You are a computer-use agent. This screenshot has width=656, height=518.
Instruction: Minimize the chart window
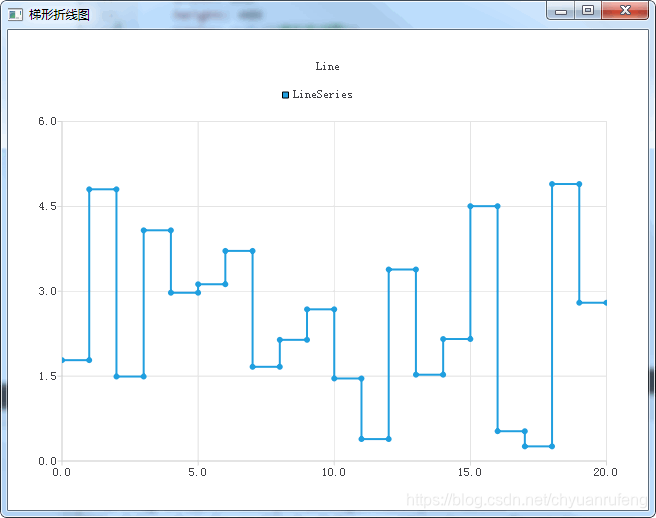tap(561, 11)
